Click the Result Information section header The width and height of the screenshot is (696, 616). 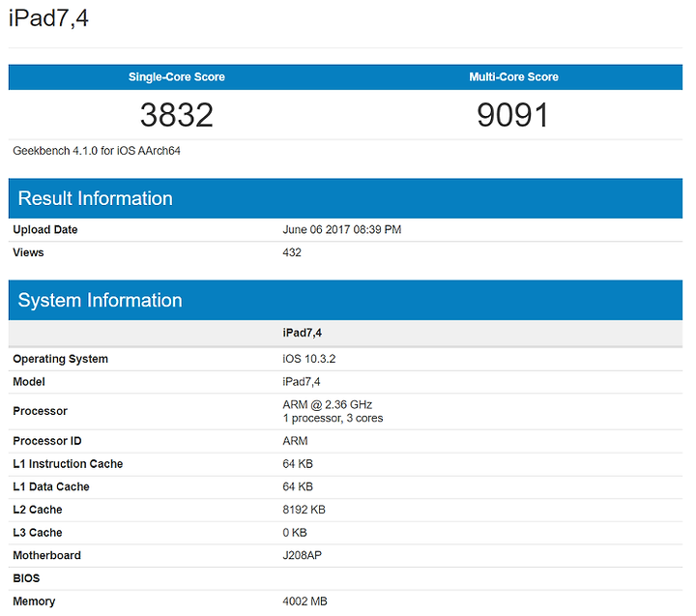pos(345,198)
